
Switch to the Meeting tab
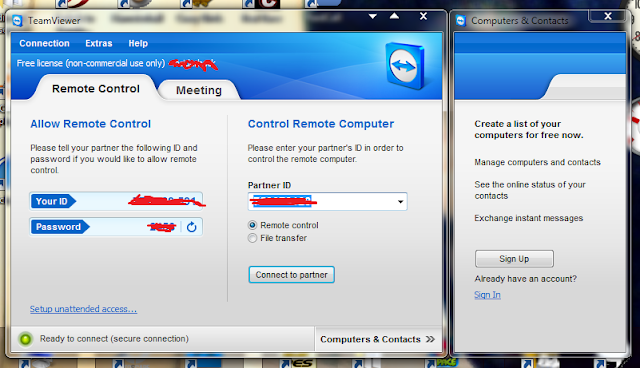[199, 90]
